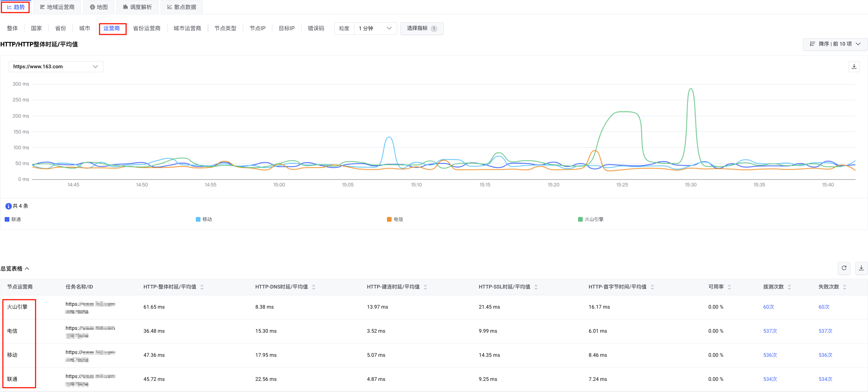Sort by HTTP-建连时延/平均值 column
Viewport: 868px width, 392px height.
point(425,287)
